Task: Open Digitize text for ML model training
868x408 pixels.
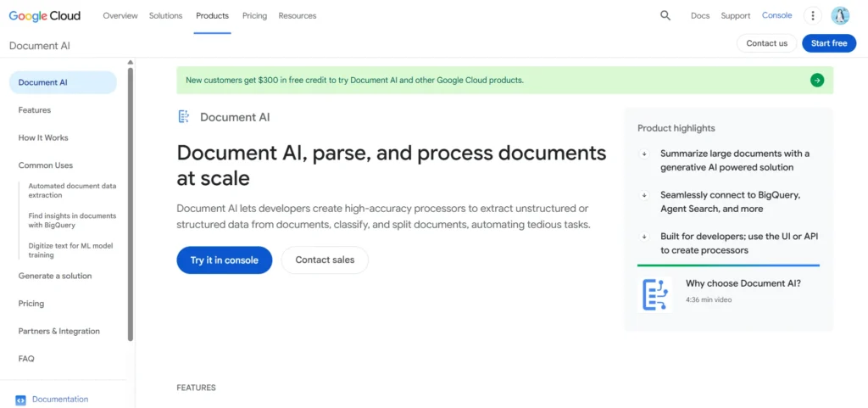Action: pyautogui.click(x=71, y=250)
